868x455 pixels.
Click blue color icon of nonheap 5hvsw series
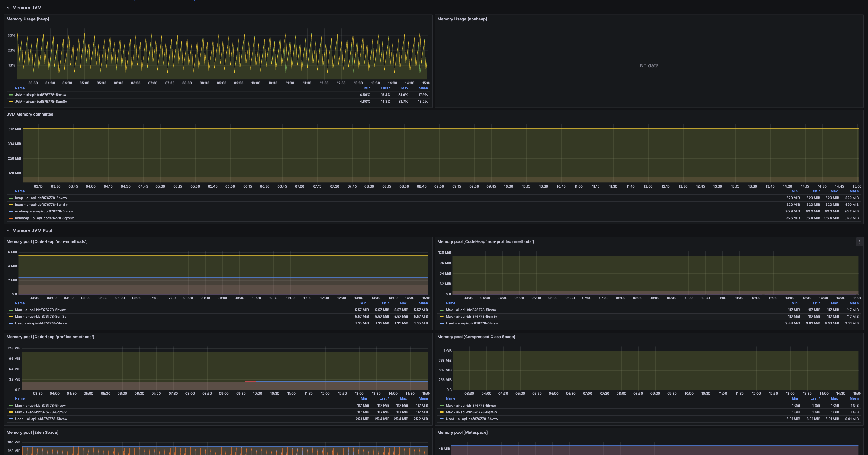point(11,211)
